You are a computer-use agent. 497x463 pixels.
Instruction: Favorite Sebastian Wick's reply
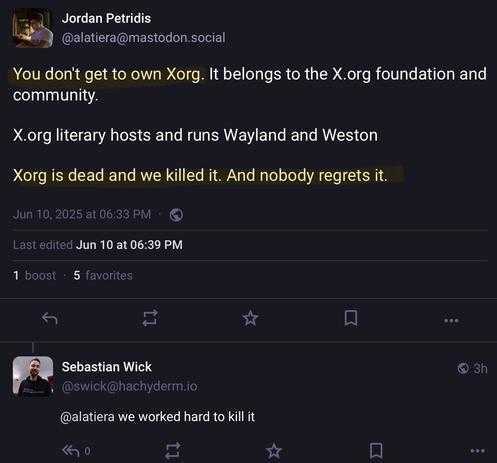pyautogui.click(x=274, y=451)
